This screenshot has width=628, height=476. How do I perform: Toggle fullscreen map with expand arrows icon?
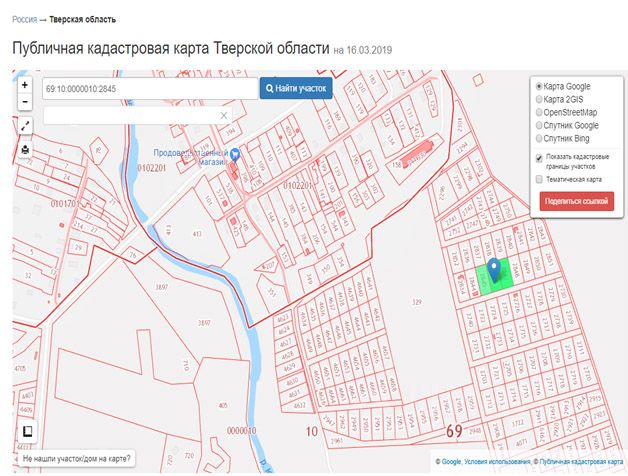(25, 126)
